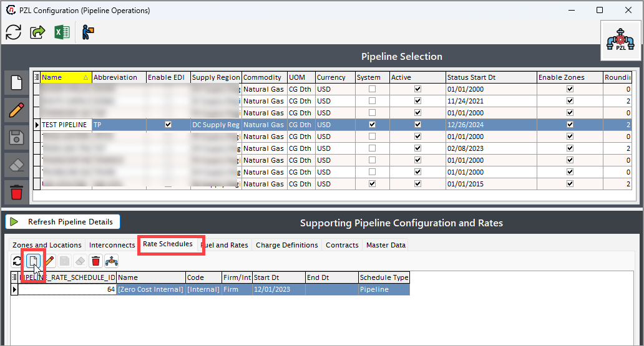Click the Firm/Int column header
The image size is (644, 346).
click(237, 277)
